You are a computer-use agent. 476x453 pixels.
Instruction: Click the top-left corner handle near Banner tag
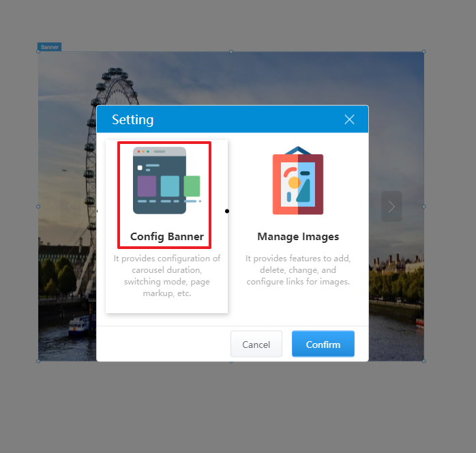38,52
